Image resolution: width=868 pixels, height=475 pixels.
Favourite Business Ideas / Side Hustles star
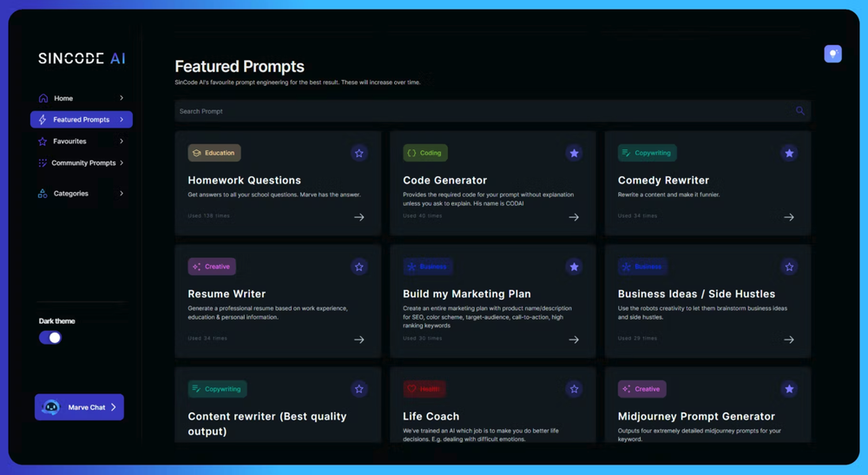(789, 267)
